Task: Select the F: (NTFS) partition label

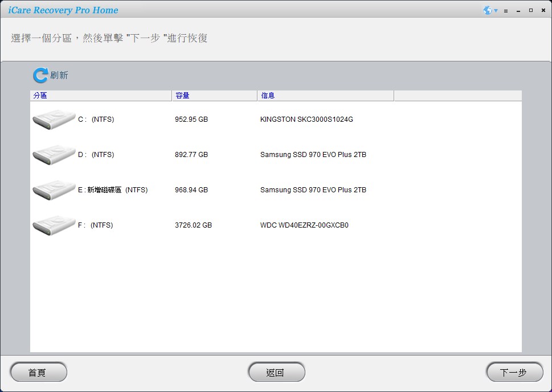Action: click(95, 225)
